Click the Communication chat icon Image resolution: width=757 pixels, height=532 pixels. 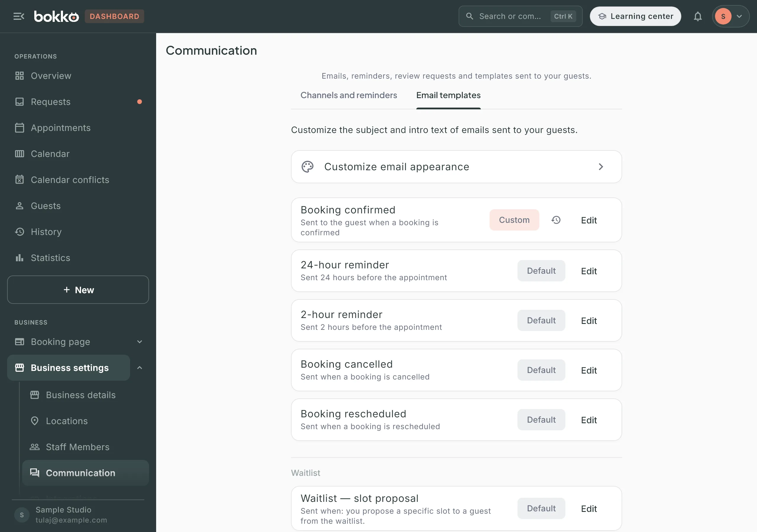coord(35,473)
